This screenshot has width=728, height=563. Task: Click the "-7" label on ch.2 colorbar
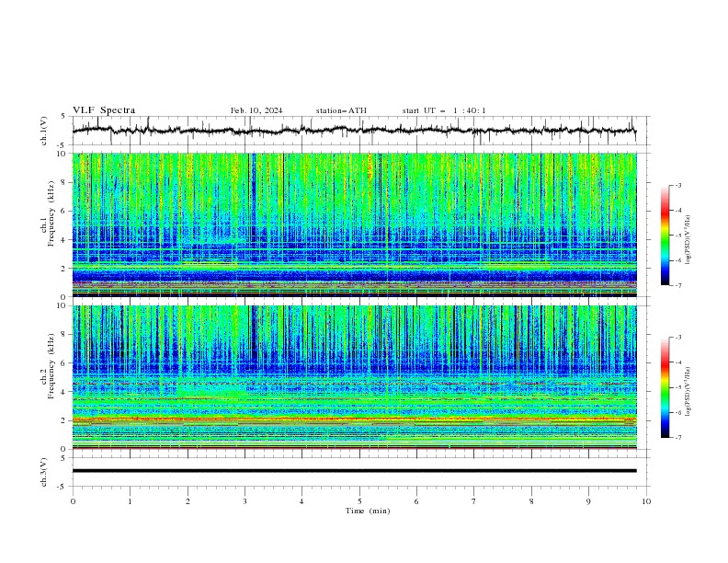point(678,438)
